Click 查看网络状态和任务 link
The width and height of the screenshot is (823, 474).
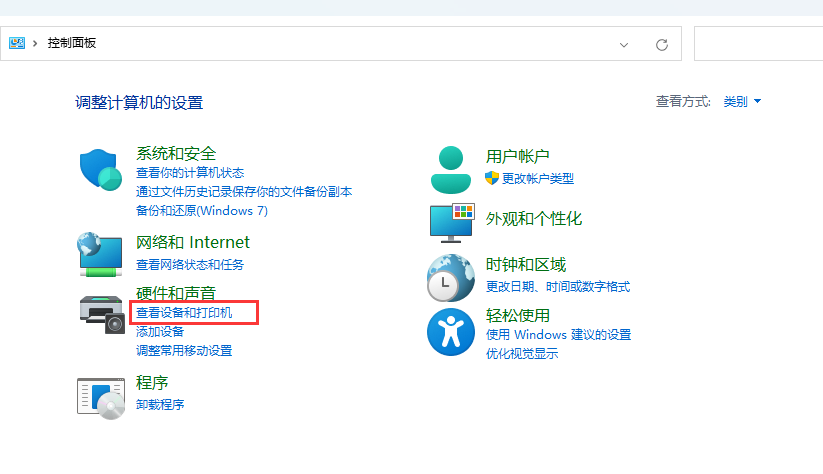(190, 265)
